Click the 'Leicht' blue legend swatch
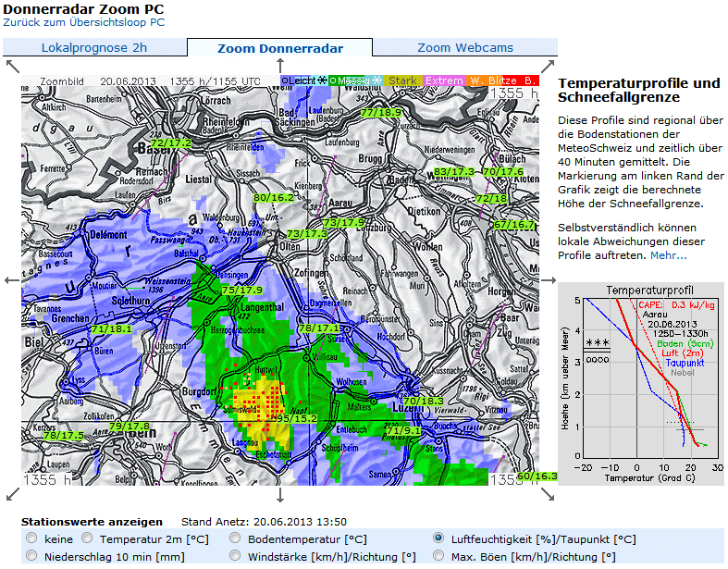 [x=304, y=80]
